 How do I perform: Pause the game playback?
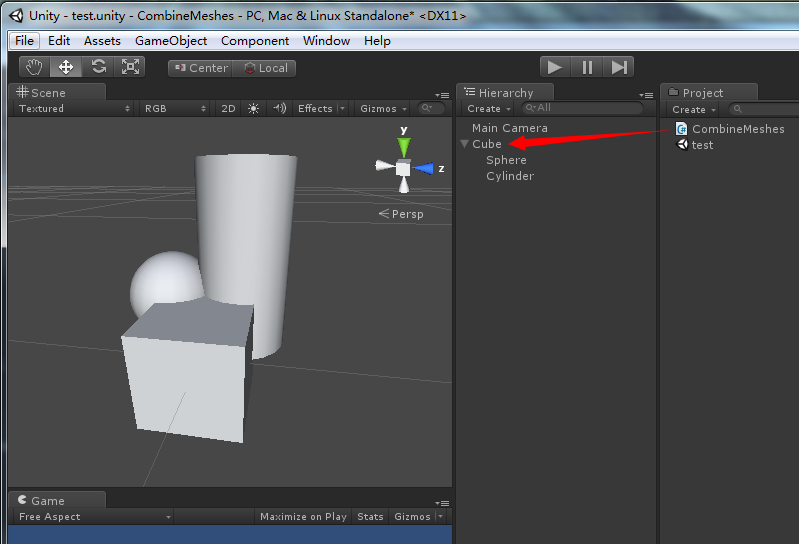(x=587, y=67)
